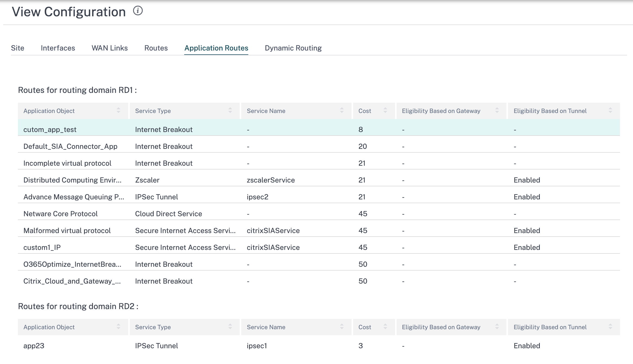The image size is (633, 364).
Task: Click Cloud Direct Service type cell
Action: (168, 214)
